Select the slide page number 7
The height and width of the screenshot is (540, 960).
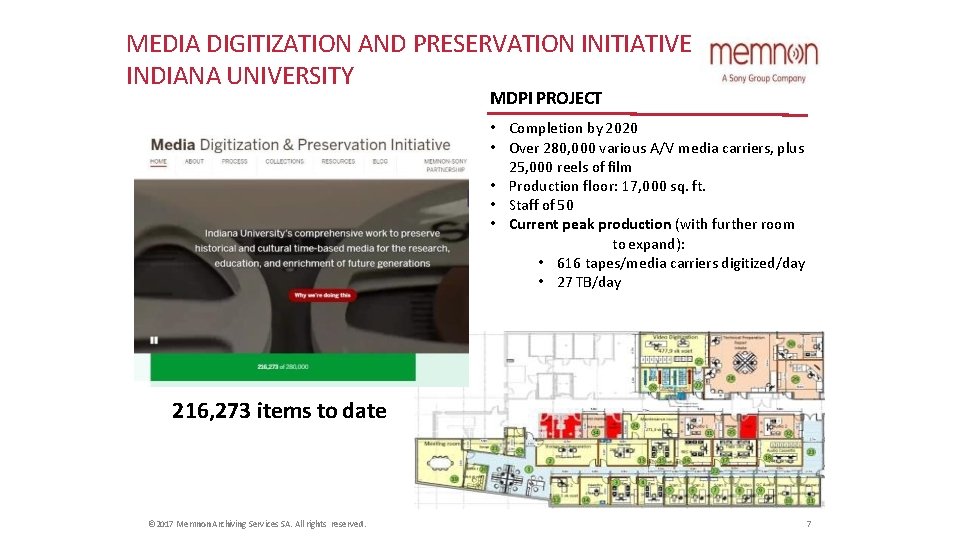[809, 524]
